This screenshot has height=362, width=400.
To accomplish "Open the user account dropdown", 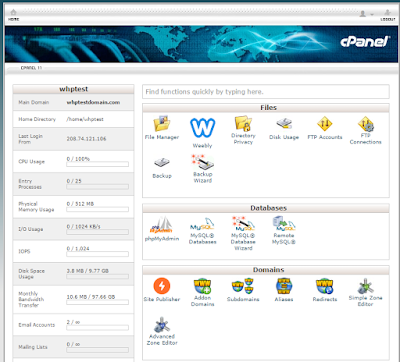I will pos(366,14).
